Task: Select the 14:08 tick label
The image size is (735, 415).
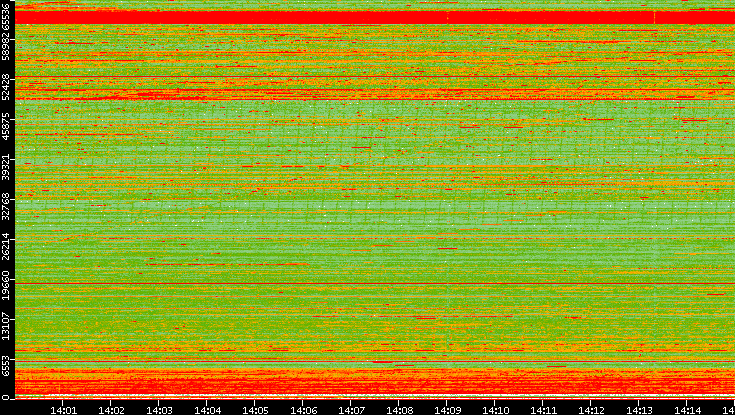Action: coord(399,410)
